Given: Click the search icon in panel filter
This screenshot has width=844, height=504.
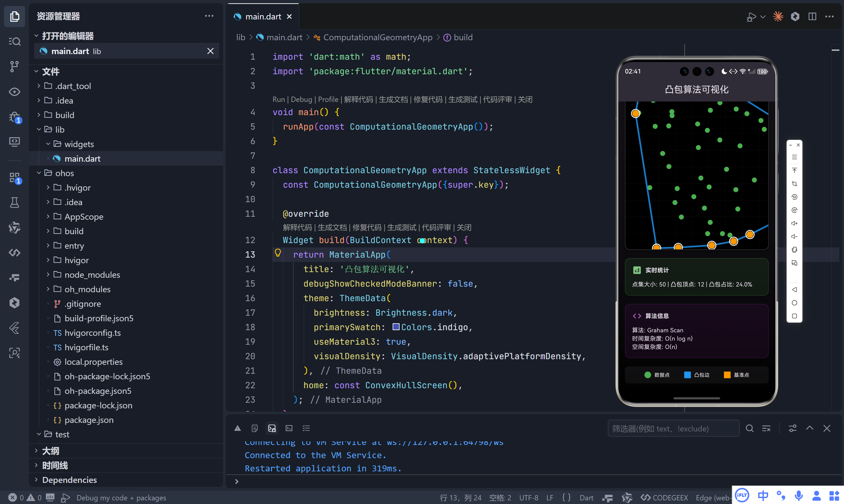Looking at the screenshot, I should [x=750, y=428].
